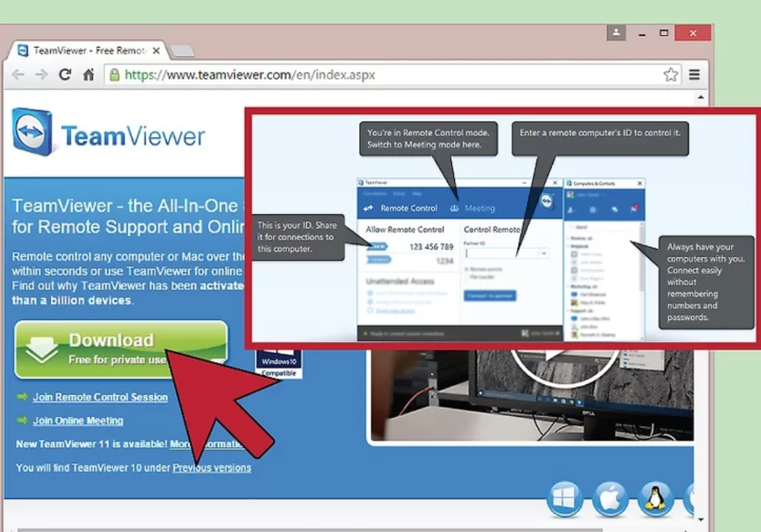Viewport: 761px width, 532px height.
Task: Click the promo video thumbnail
Action: point(532,394)
